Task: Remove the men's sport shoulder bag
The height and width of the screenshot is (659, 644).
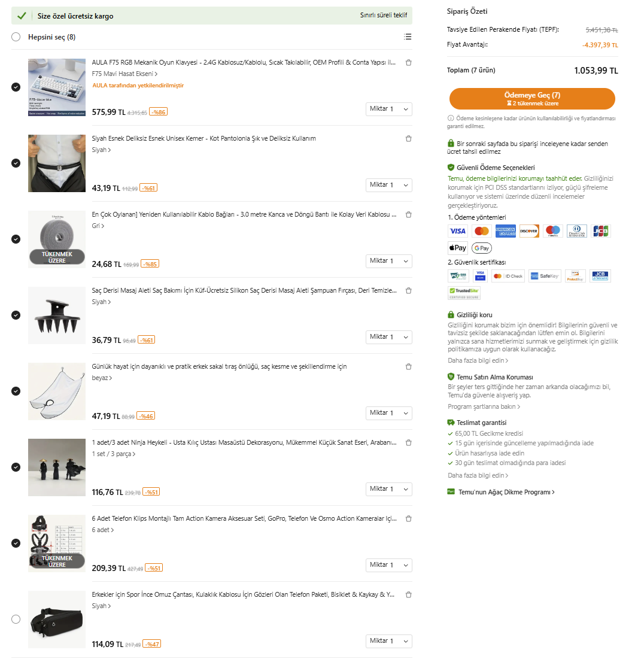Action: 408,594
